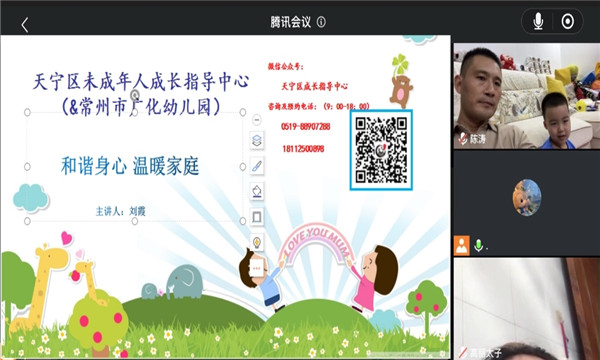Click the QR code on the slide

point(381,150)
